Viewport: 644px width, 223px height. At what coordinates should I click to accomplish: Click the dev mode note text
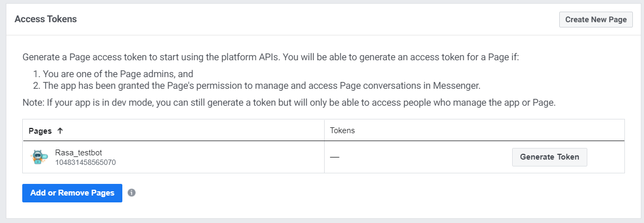(x=289, y=103)
